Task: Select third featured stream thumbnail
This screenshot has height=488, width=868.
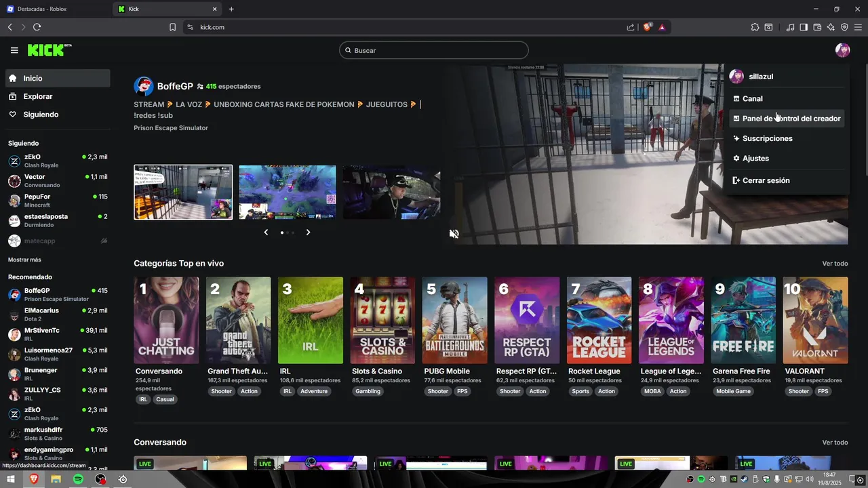Action: click(391, 192)
